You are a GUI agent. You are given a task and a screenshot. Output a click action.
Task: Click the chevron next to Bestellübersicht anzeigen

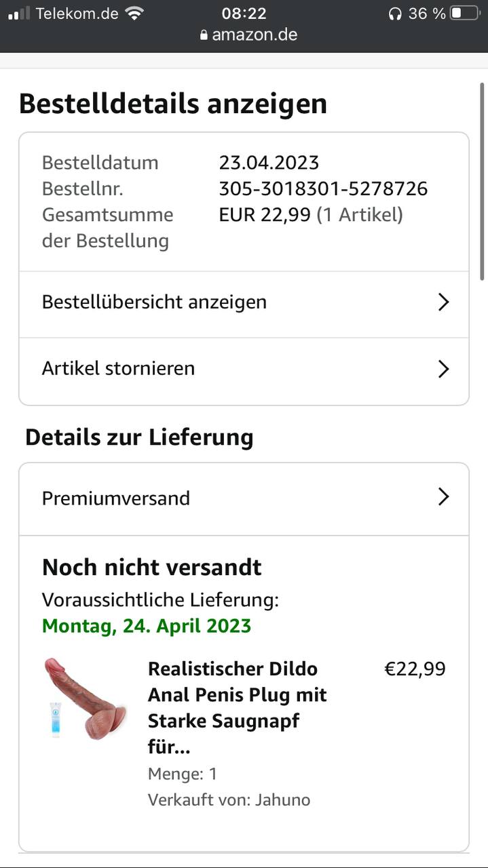pos(443,302)
